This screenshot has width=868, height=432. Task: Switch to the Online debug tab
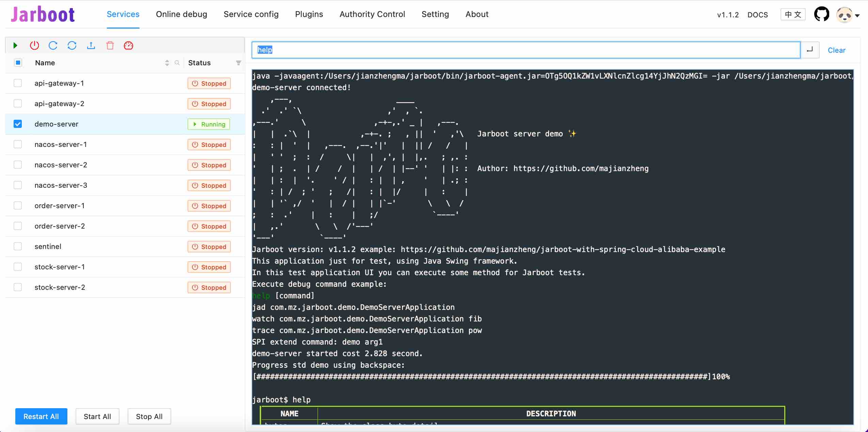[x=181, y=14]
